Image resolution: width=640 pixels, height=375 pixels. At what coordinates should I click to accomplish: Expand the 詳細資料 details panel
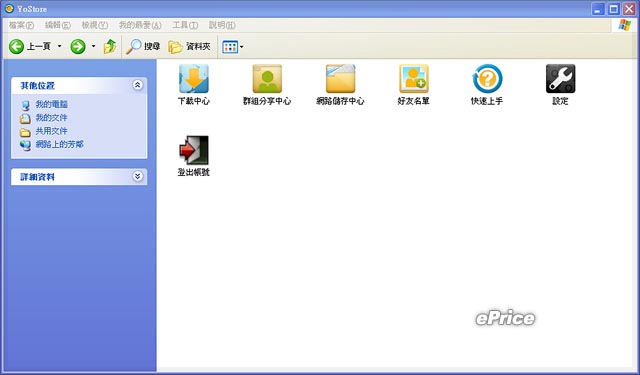pyautogui.click(x=138, y=176)
